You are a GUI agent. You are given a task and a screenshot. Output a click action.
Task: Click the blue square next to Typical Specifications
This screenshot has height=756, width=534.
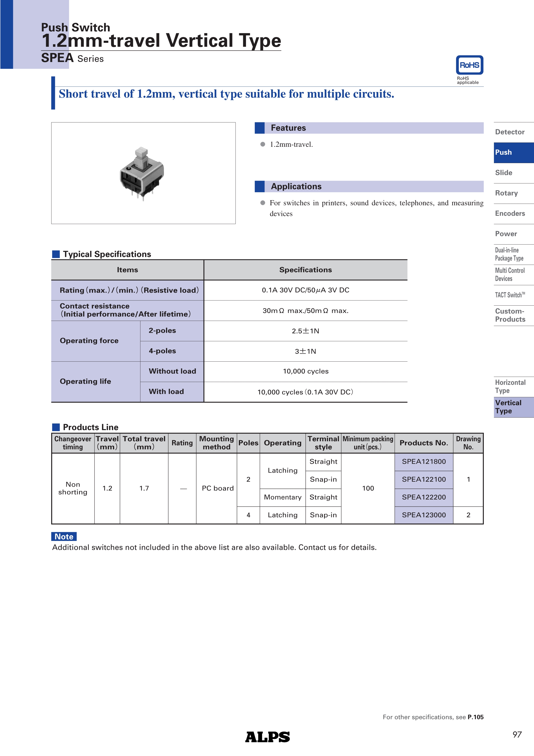pyautogui.click(x=56, y=254)
